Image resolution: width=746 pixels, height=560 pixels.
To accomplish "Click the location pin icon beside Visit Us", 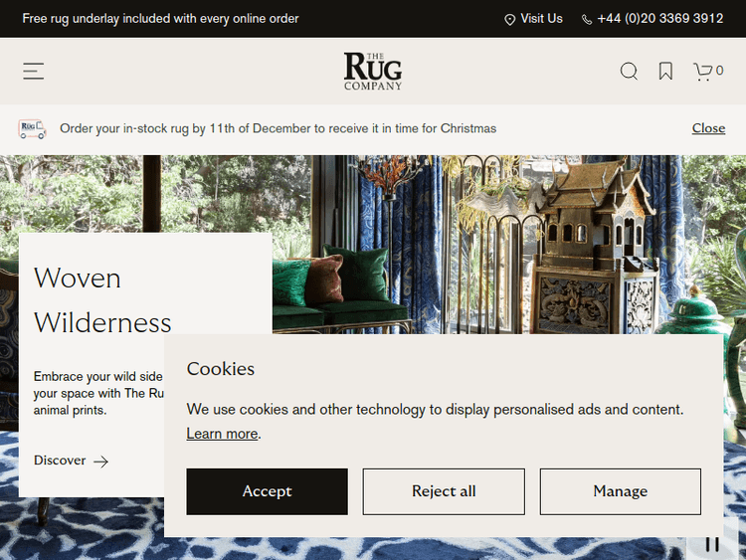I will coord(509,20).
